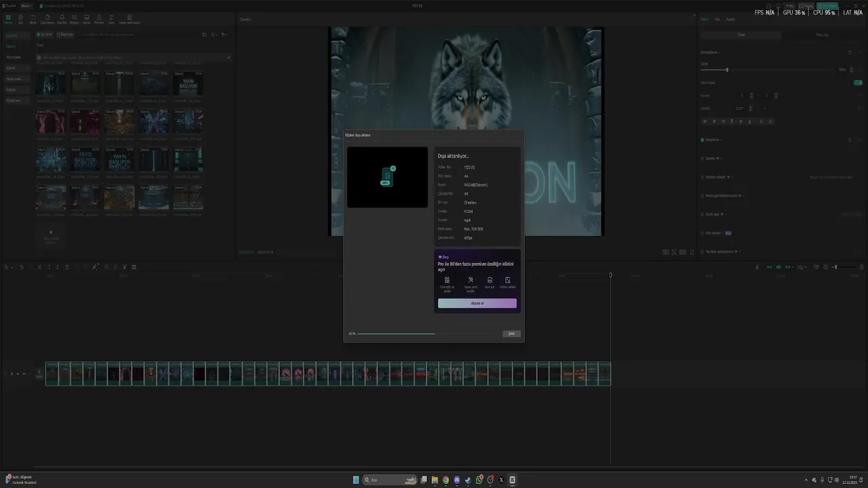The height and width of the screenshot is (488, 868).
Task: Switch to the Hız speed tab
Action: pos(717,19)
